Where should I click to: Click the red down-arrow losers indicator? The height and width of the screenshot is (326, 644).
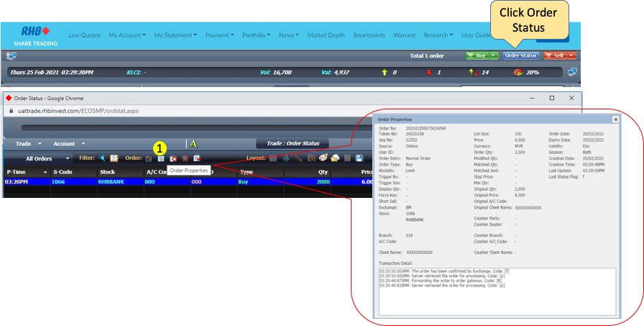click(x=429, y=73)
